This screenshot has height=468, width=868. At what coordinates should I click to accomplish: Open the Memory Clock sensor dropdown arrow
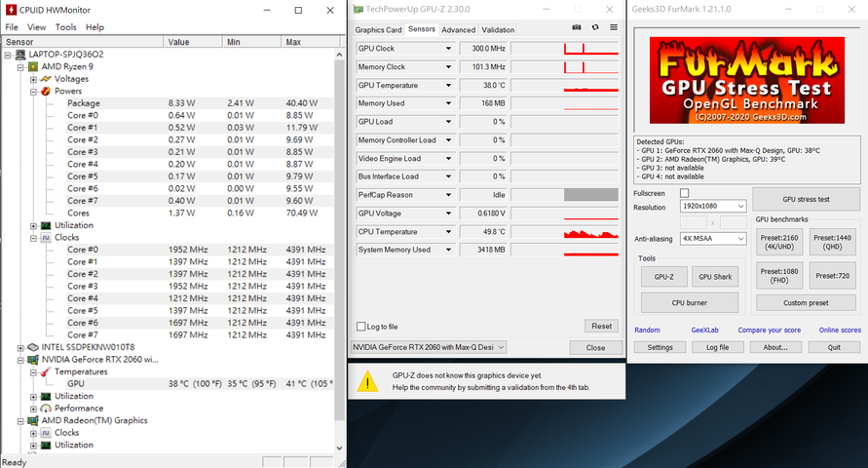pos(448,67)
